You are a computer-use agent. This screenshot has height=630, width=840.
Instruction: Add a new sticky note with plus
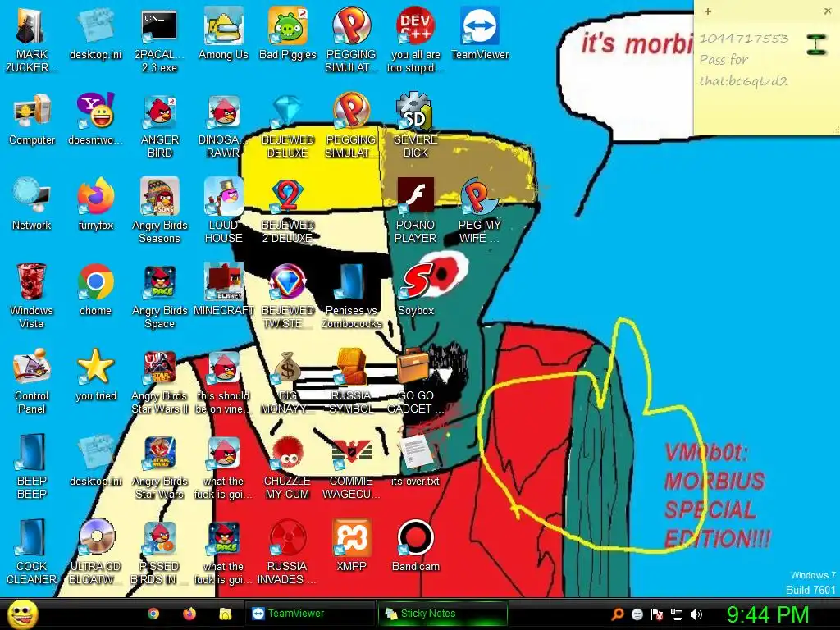[x=708, y=11]
